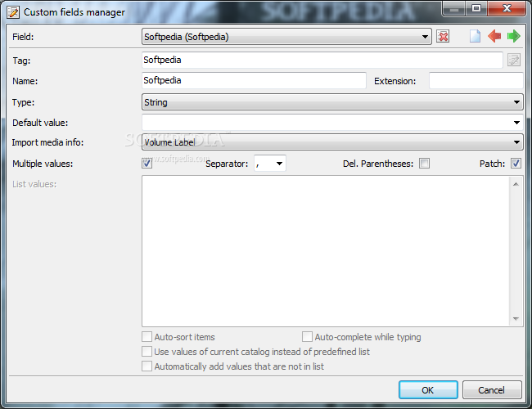The width and height of the screenshot is (532, 409).
Task: Check Auto-sort items option
Action: (x=147, y=337)
